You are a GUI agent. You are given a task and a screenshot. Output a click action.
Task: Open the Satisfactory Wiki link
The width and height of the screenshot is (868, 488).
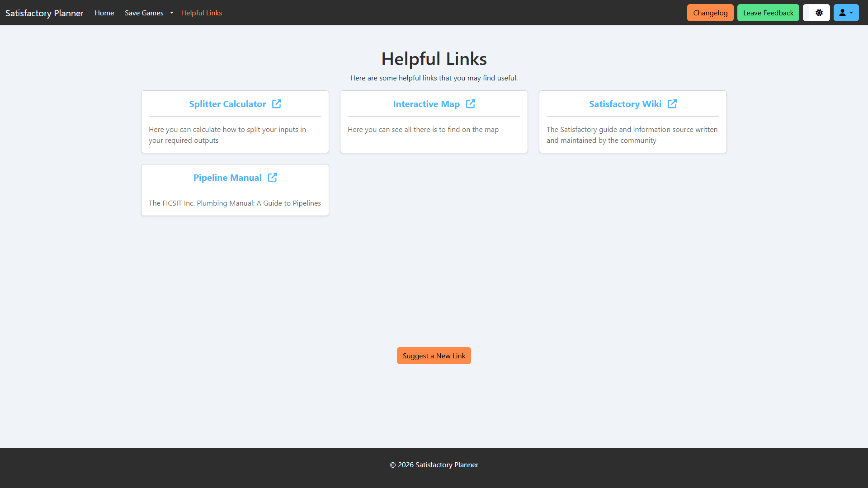tap(624, 103)
